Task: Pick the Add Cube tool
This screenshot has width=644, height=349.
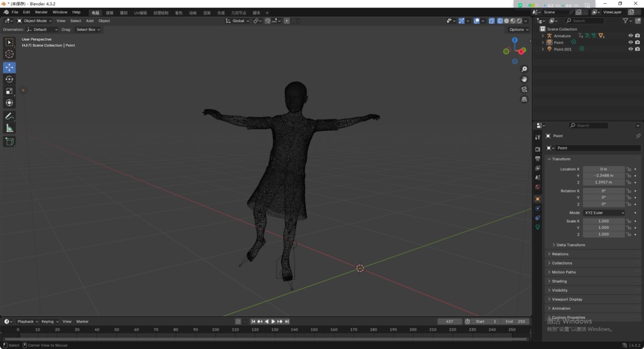Action: 9,141
